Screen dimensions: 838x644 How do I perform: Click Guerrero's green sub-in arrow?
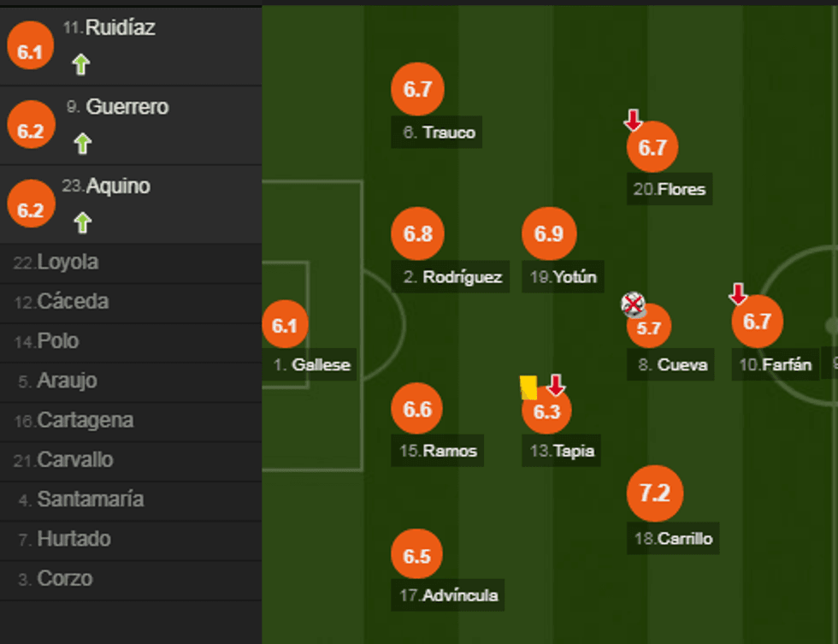82,143
